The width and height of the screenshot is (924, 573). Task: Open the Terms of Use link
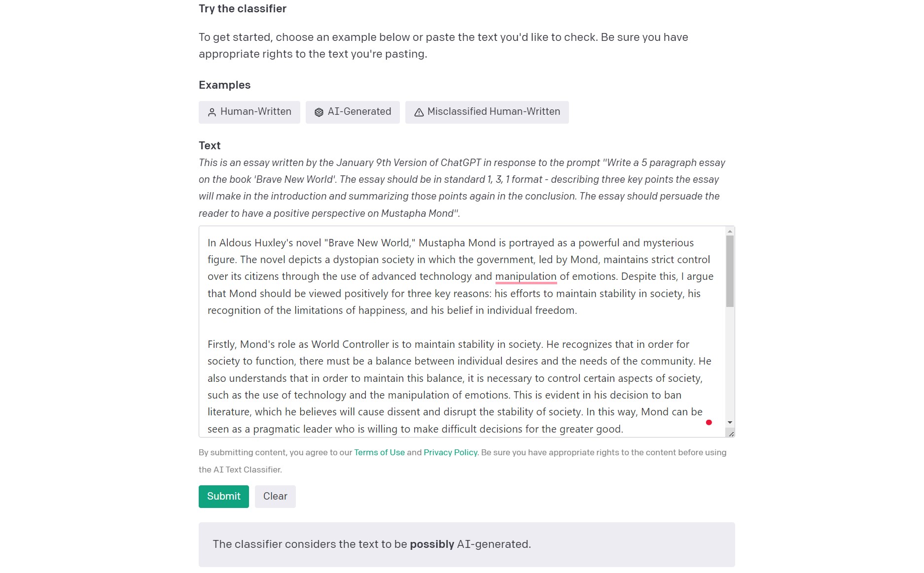pos(379,452)
